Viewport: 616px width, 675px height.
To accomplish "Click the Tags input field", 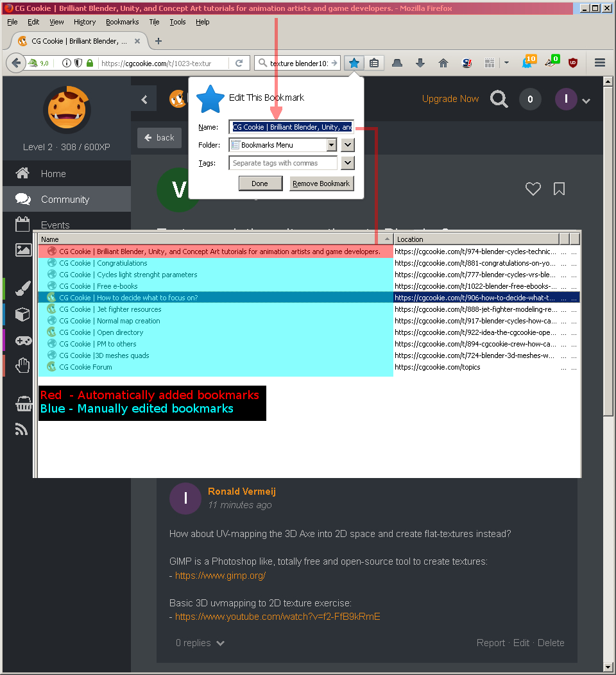I will (283, 163).
